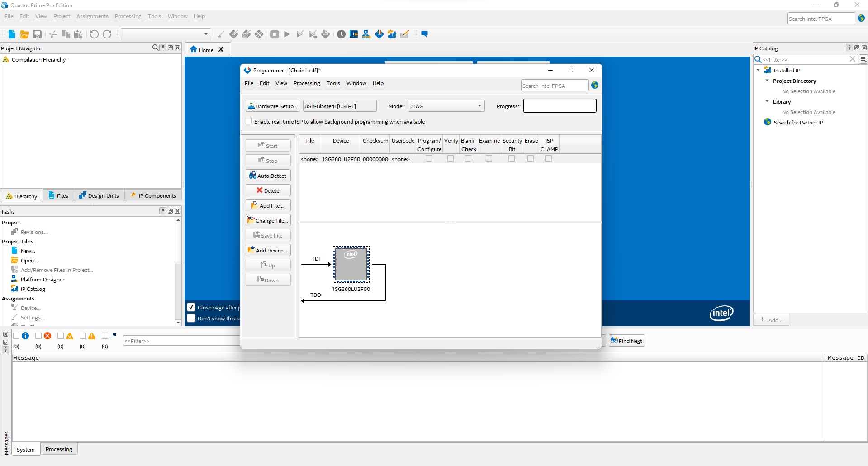Screen dimensions: 868x466
Task: Open the Timing Analyzer clock icon
Action: [x=341, y=34]
